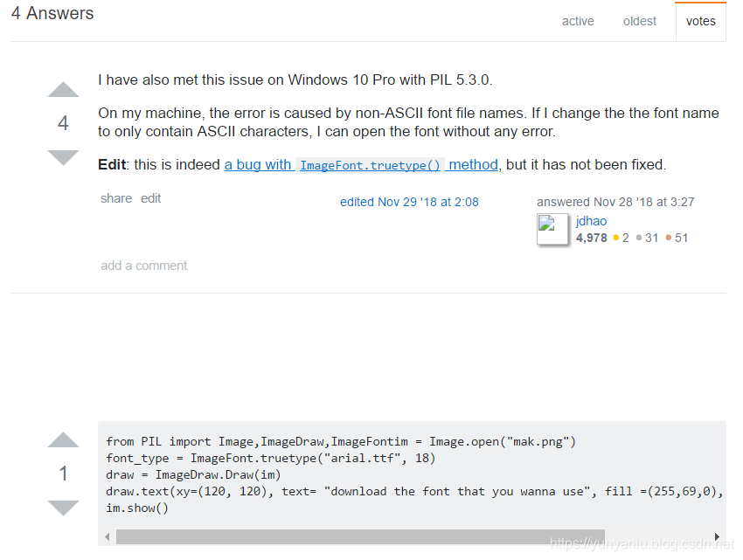Sort answers by active

coord(578,21)
